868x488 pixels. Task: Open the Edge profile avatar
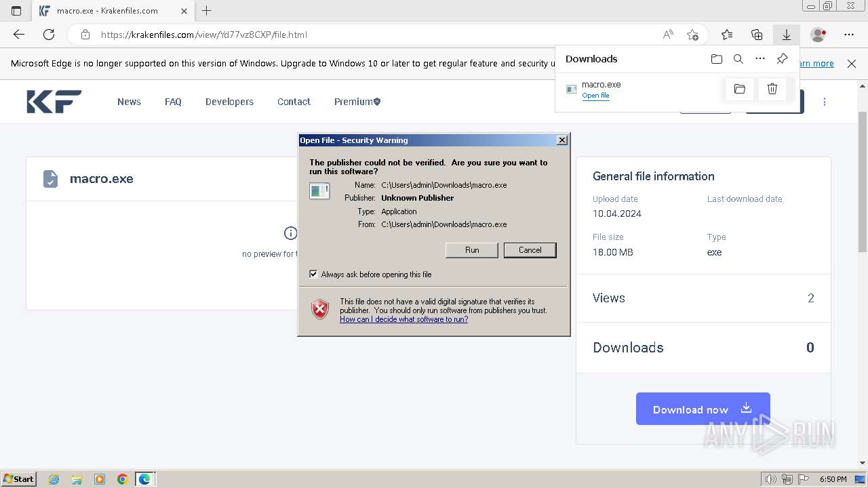point(818,35)
